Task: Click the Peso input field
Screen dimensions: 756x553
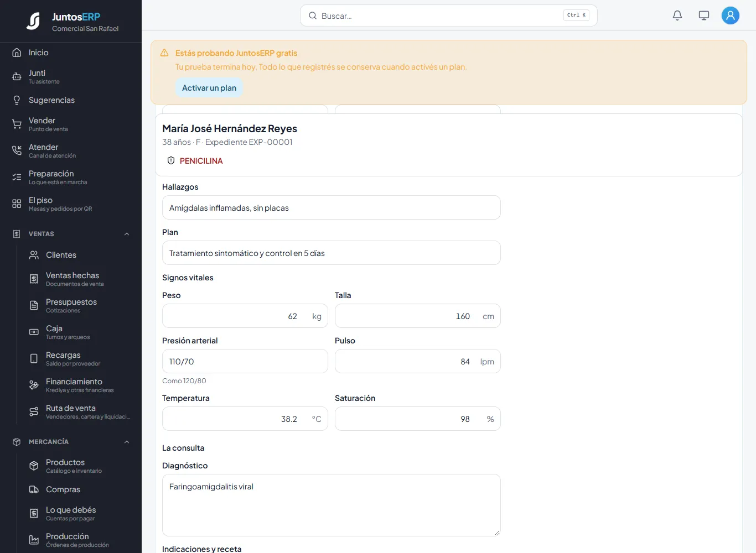Action: point(245,316)
